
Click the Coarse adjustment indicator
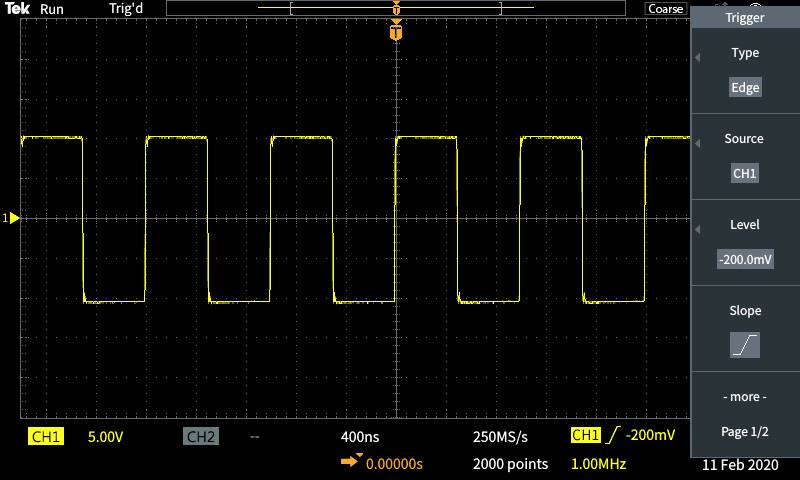click(x=665, y=9)
